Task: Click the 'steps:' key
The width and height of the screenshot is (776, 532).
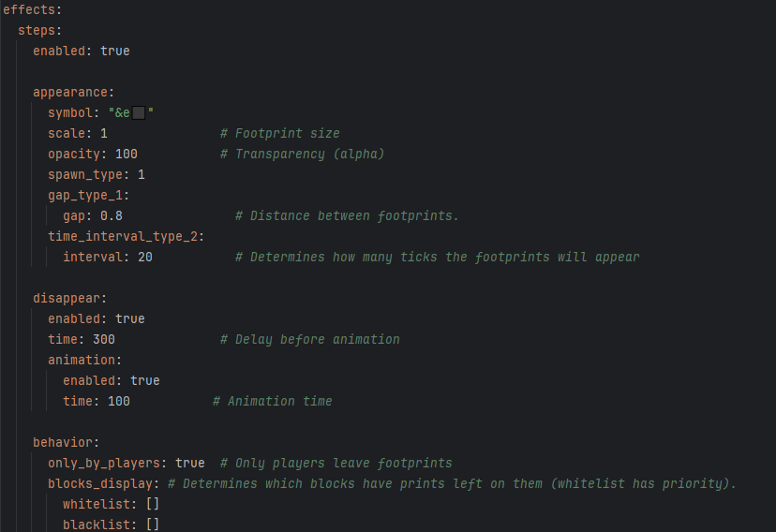Action: coord(39,30)
